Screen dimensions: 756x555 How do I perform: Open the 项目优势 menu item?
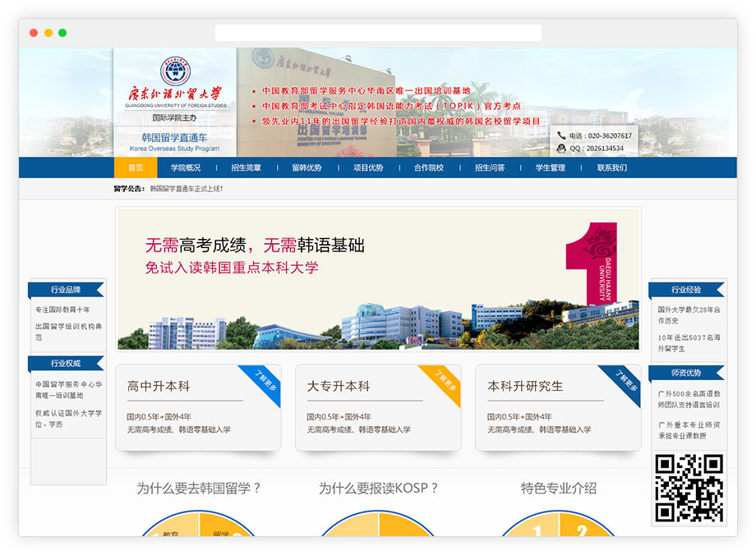pyautogui.click(x=368, y=167)
